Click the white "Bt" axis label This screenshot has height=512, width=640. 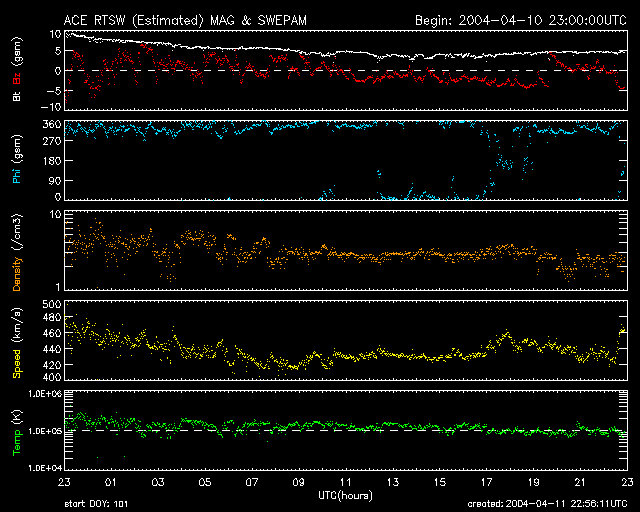[x=17, y=96]
